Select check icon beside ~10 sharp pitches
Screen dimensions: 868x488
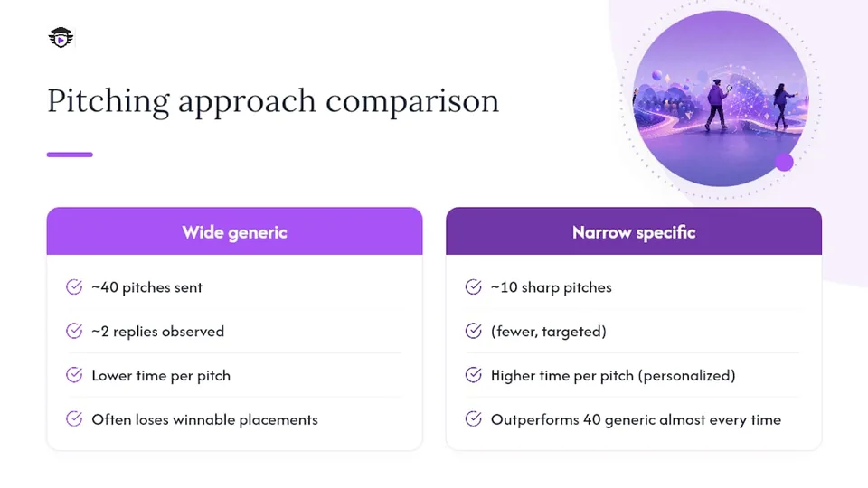click(473, 287)
